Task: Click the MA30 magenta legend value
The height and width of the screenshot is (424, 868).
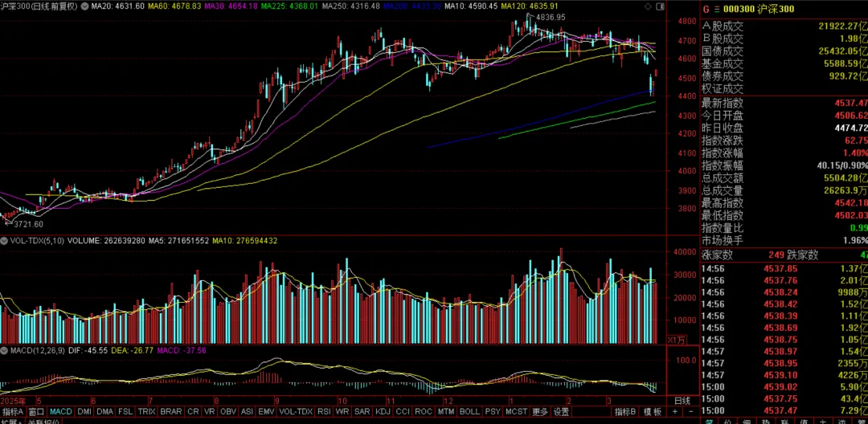Action: click(232, 6)
